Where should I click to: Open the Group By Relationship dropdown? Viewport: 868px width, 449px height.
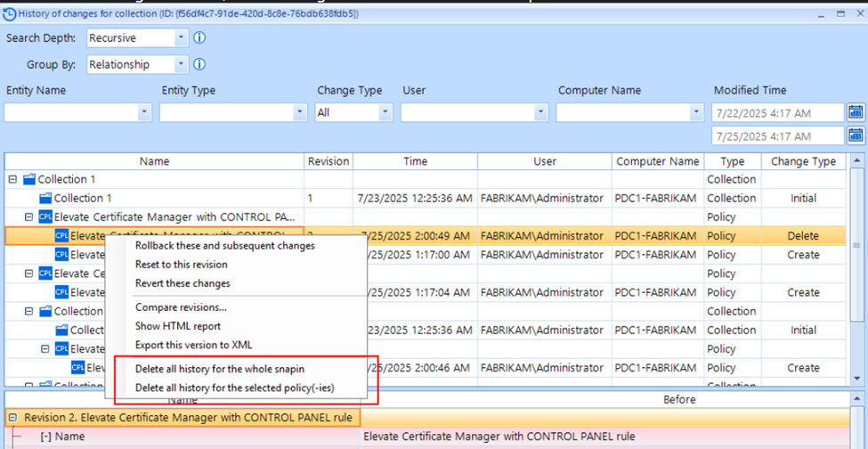pos(181,64)
